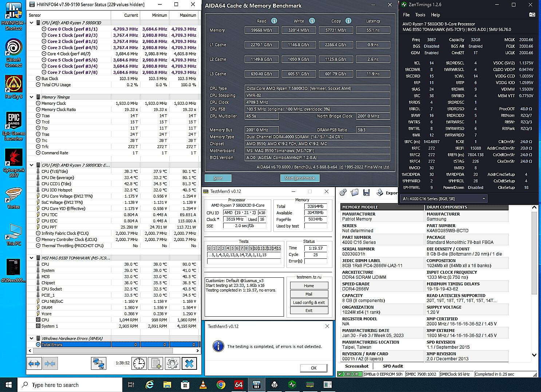Click TestMem5 link text testmem.tz.ru
Image resolution: width=541 pixels, height=392 pixels.
coord(309,277)
